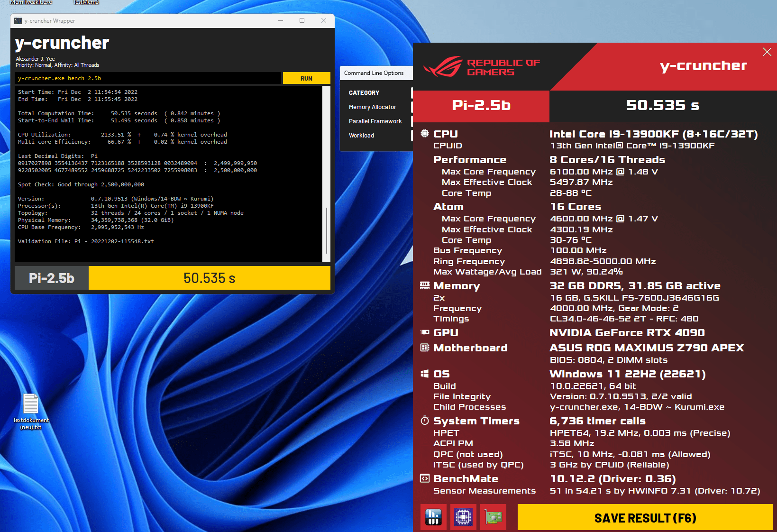Screen dimensions: 777x532
Task: Click the RUN button
Action: (306, 78)
